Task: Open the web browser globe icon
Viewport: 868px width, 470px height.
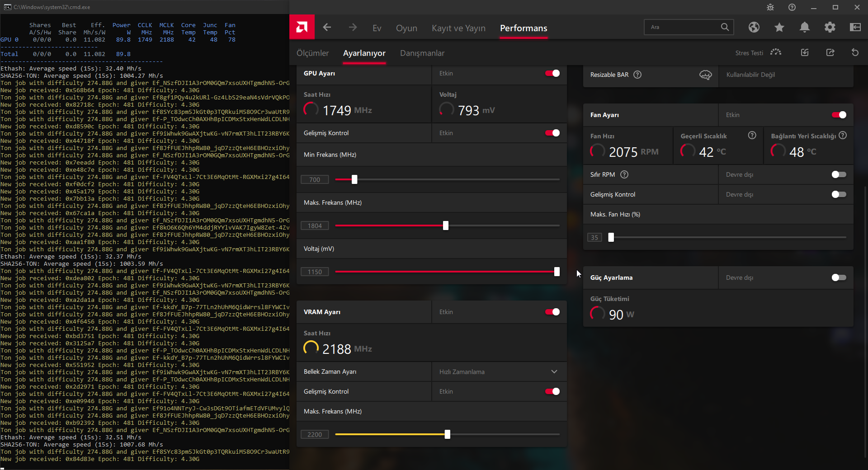Action: point(754,27)
